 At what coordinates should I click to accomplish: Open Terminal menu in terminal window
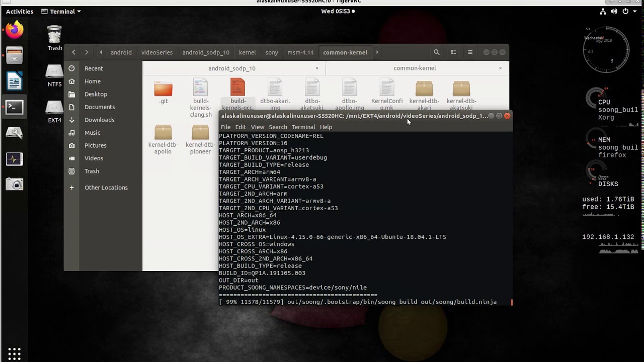point(303,127)
